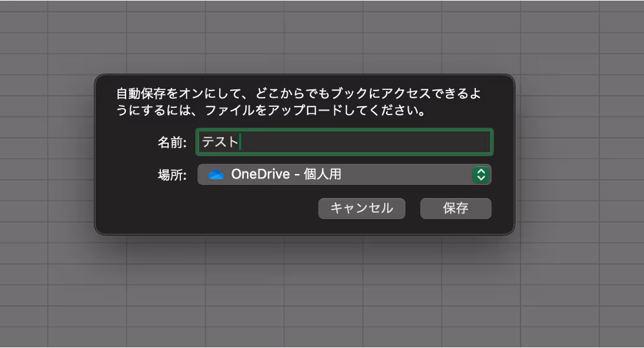Screen dimensions: 644x348
Task: Click the 名前: label
Action: pyautogui.click(x=172, y=142)
